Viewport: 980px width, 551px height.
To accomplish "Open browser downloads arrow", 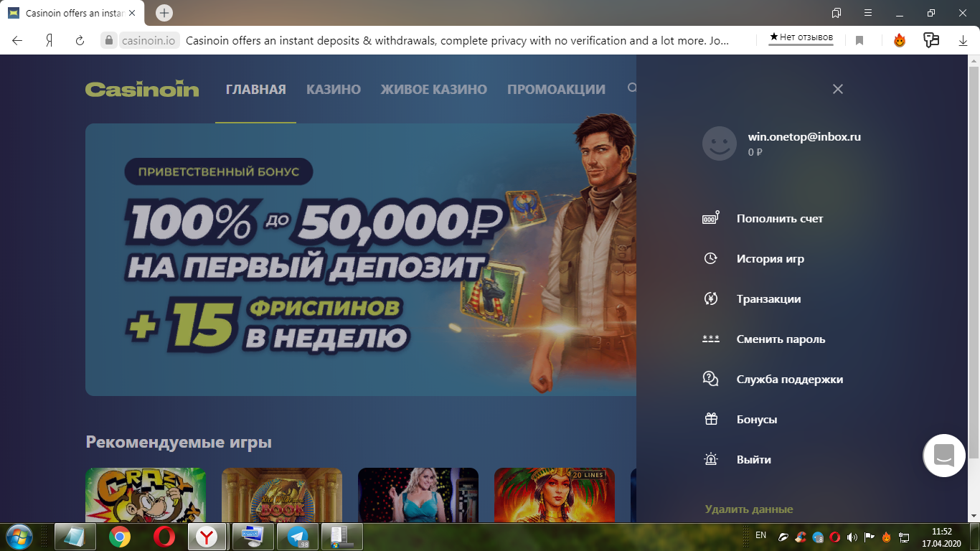I will coord(963,41).
